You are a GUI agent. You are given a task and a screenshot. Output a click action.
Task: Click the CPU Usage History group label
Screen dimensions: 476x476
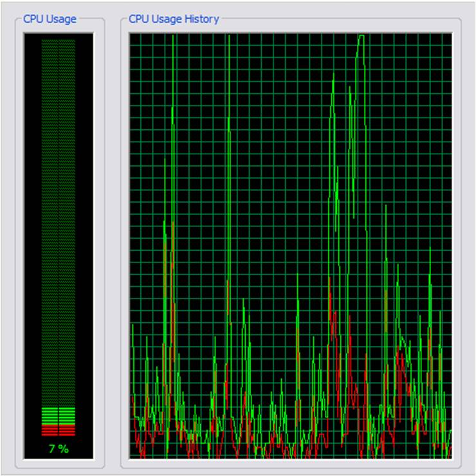point(174,19)
